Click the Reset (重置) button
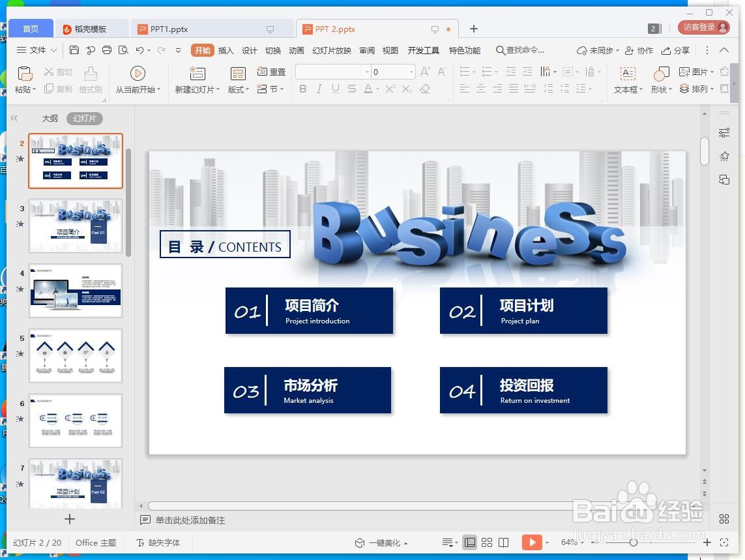This screenshot has width=745, height=560. pyautogui.click(x=271, y=72)
